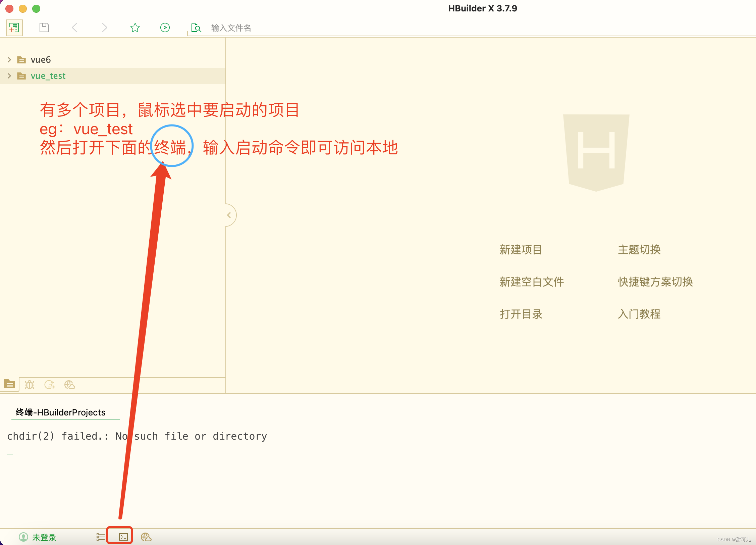
Task: Click the green run play icon
Action: tap(165, 28)
